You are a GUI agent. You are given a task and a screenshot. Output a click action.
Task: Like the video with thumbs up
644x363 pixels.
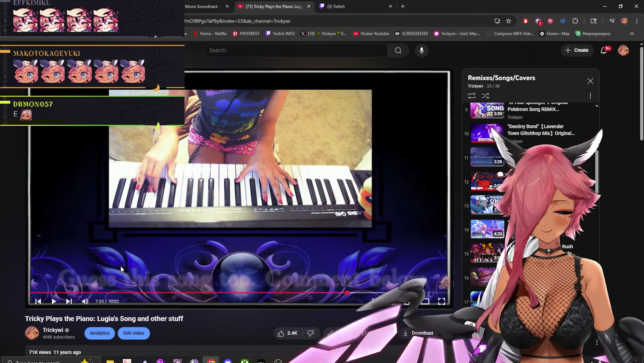click(287, 333)
